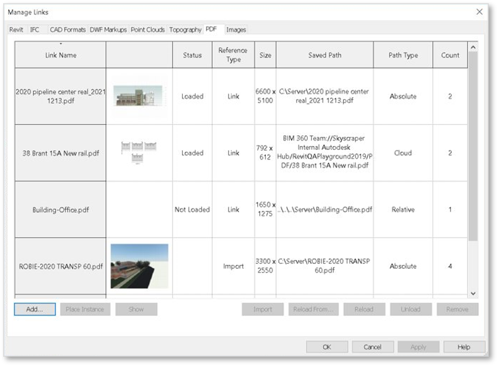This screenshot has height=365, width=497.
Task: Click the Unload button
Action: coord(411,309)
